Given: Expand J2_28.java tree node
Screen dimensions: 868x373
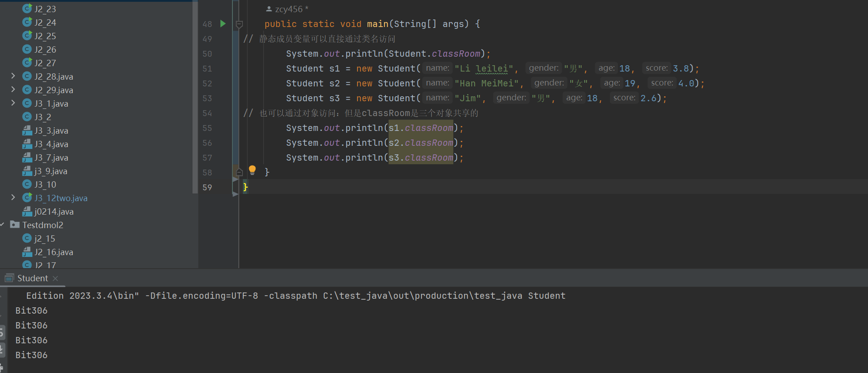Looking at the screenshot, I should coord(13,76).
